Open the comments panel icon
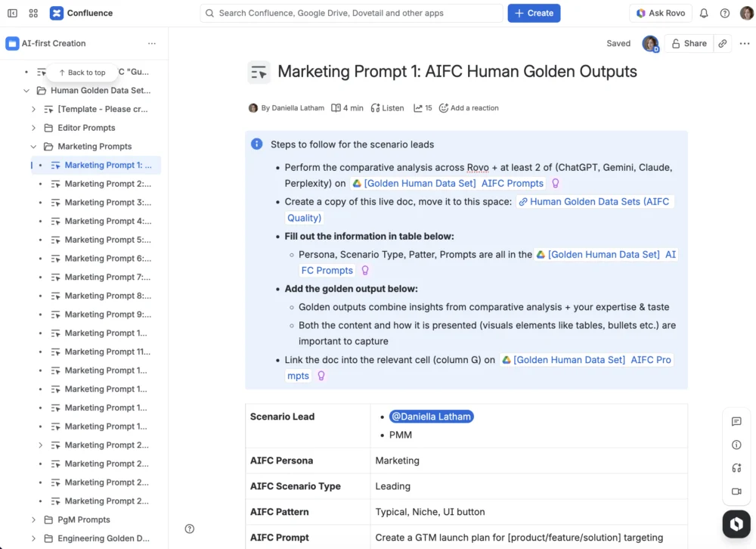The image size is (756, 549). pos(736,422)
